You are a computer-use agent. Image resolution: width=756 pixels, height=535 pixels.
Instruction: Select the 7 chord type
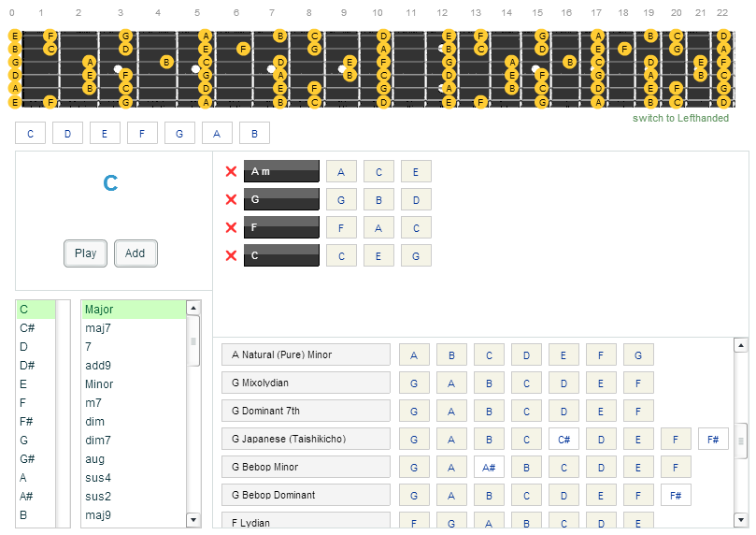click(x=134, y=347)
